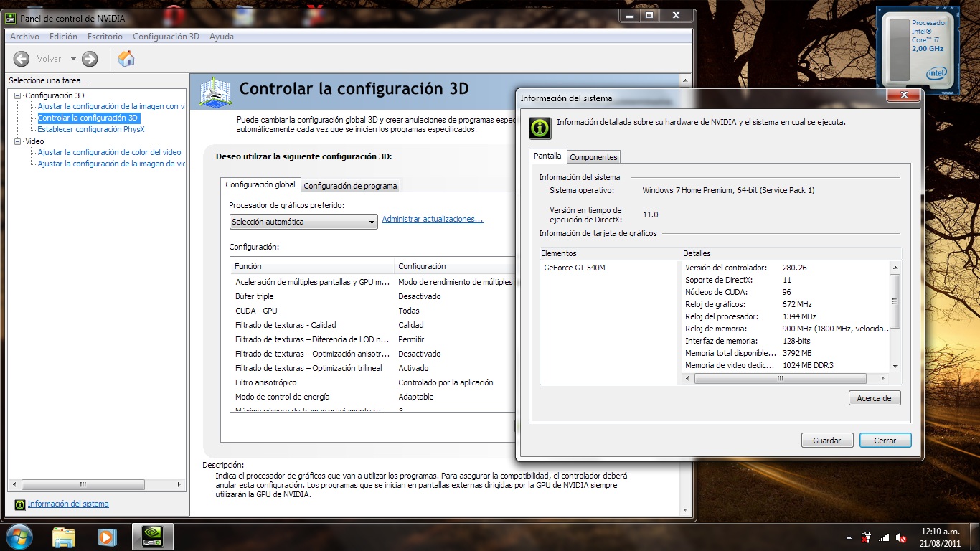Switch to Configuración de programa tab
The height and width of the screenshot is (551, 980).
coord(350,186)
